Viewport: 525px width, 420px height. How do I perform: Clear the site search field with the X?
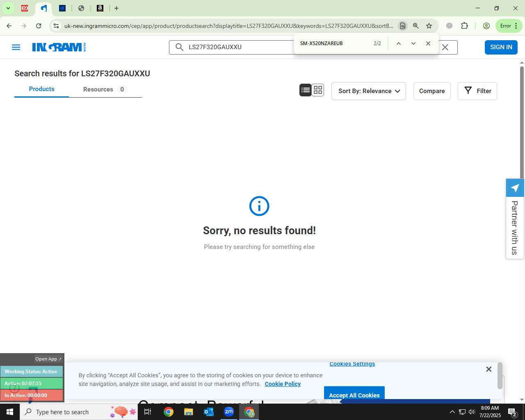point(445,47)
